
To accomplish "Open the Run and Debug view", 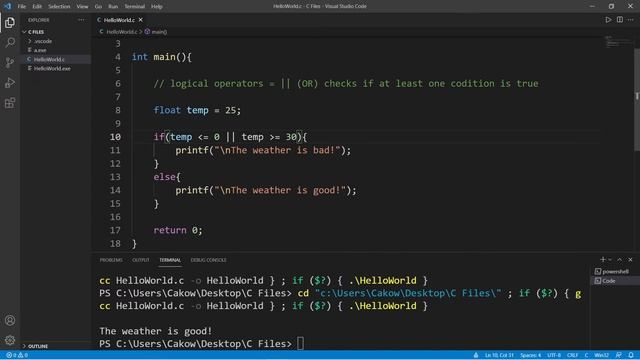I will point(10,82).
